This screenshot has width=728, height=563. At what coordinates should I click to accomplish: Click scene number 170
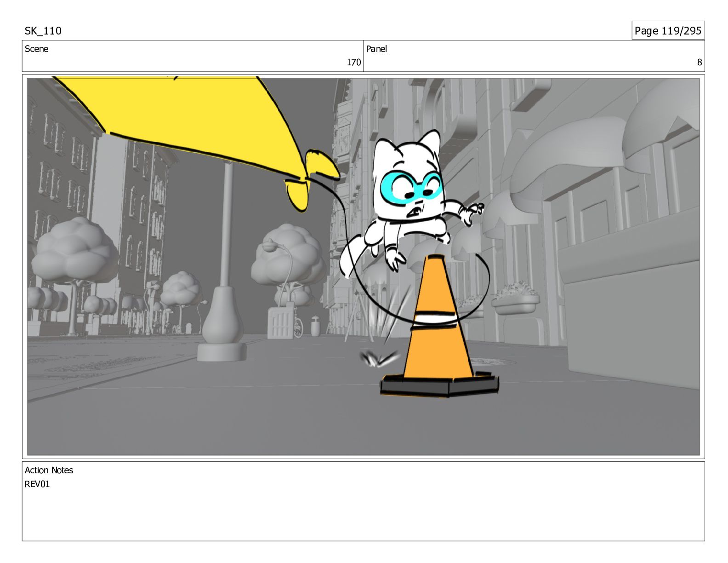[x=353, y=62]
